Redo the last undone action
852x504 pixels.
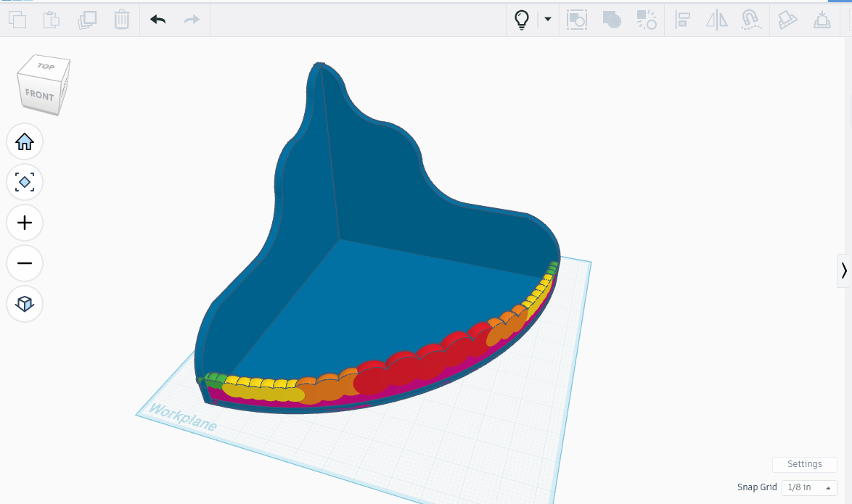click(x=192, y=20)
